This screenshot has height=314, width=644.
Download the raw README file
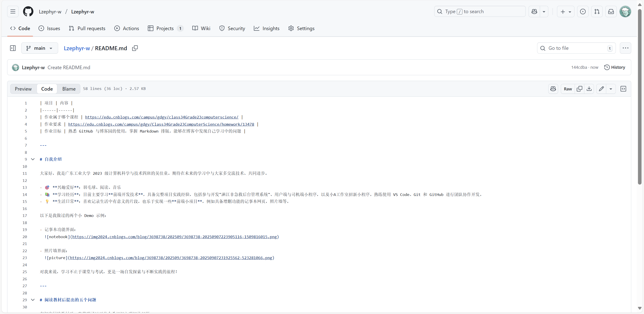(x=589, y=89)
